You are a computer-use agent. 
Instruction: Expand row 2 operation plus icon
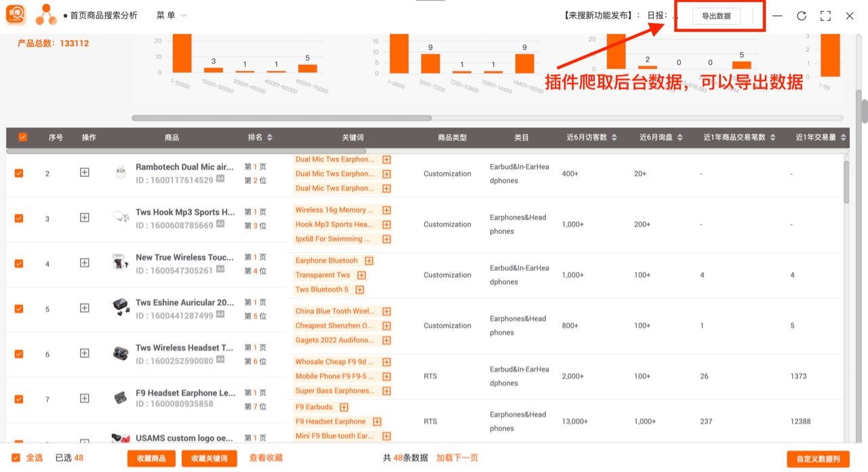pyautogui.click(x=85, y=173)
